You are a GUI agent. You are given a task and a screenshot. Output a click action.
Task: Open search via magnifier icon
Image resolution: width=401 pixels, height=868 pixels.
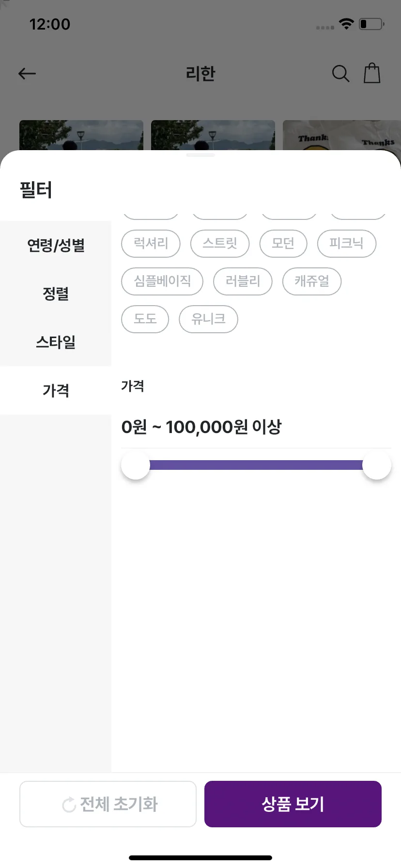340,74
